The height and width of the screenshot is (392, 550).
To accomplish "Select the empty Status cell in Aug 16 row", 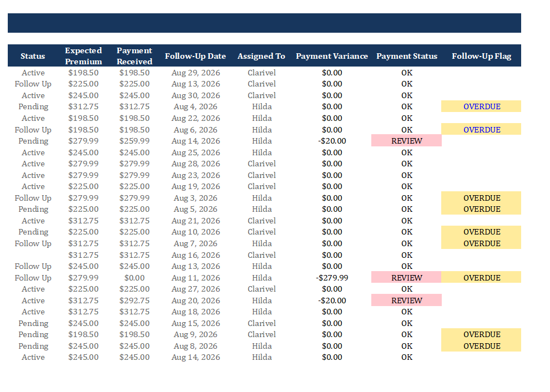I will pyautogui.click(x=33, y=255).
